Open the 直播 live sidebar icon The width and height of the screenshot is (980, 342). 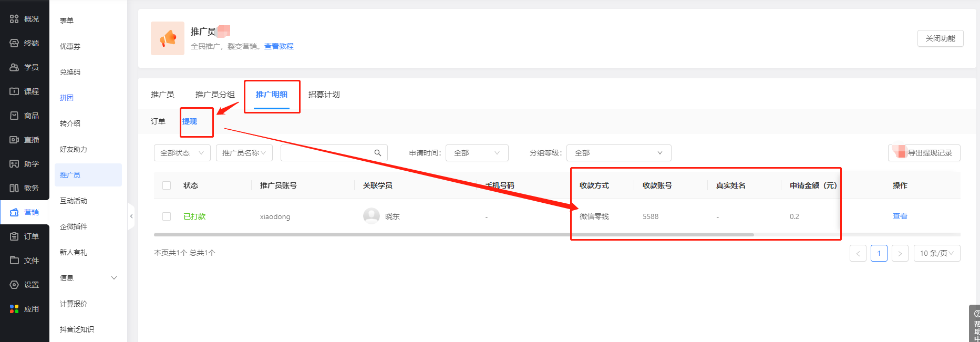pos(14,140)
